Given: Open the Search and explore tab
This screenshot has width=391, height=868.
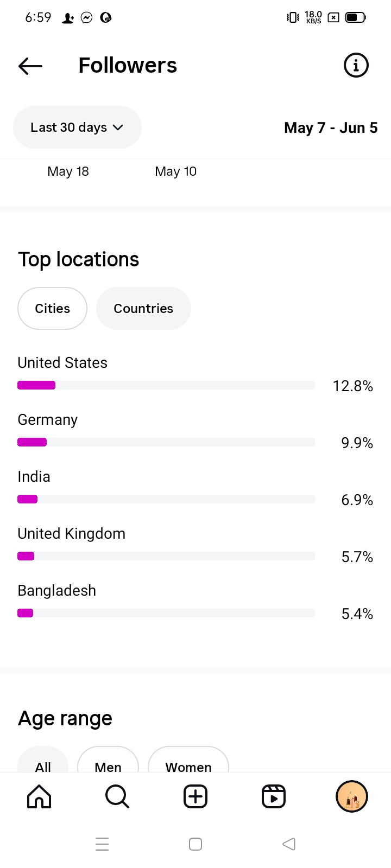Looking at the screenshot, I should 117,796.
